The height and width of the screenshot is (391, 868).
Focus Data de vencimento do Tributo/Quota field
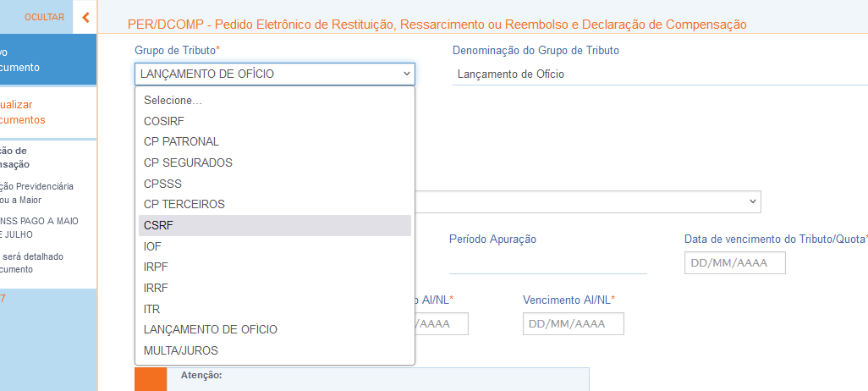734,263
